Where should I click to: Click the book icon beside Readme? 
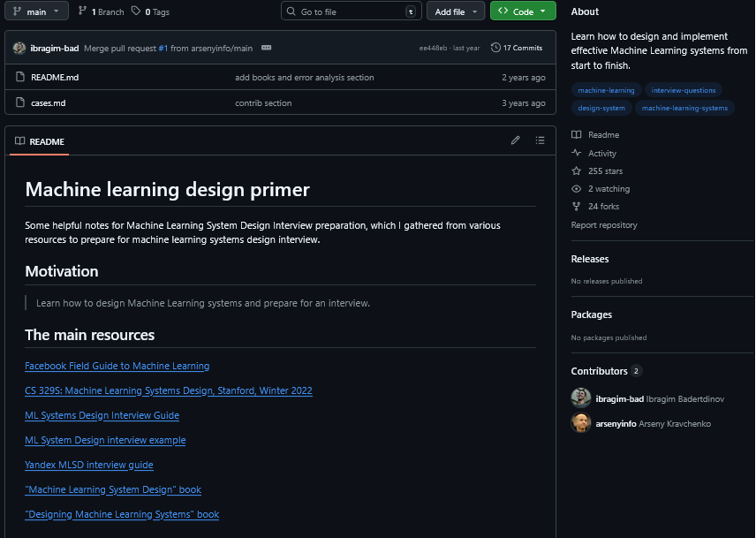(x=576, y=134)
